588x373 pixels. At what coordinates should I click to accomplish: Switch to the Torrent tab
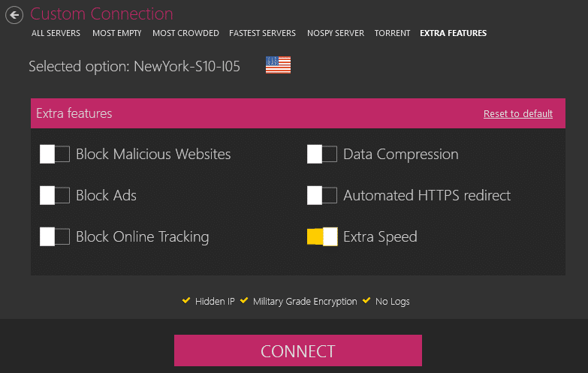(392, 33)
